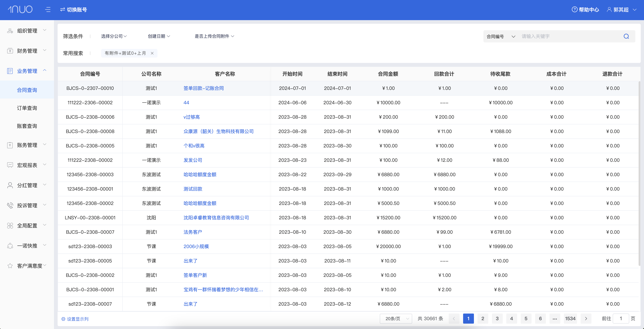Viewport: 644px width, 329px height.
Task: Open 分红管理 menu item
Action: pyautogui.click(x=27, y=185)
